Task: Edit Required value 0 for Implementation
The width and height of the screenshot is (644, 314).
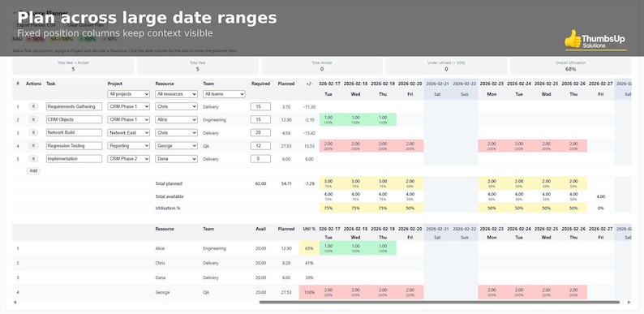Action: coord(260,159)
